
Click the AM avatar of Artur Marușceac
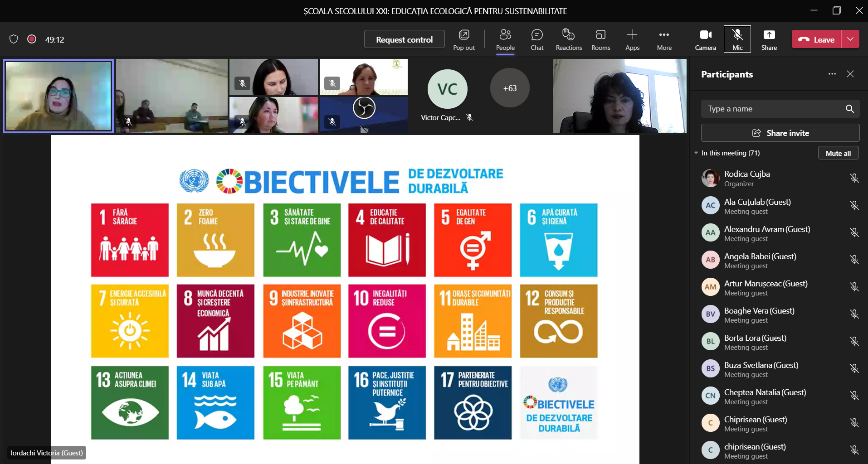click(x=710, y=287)
